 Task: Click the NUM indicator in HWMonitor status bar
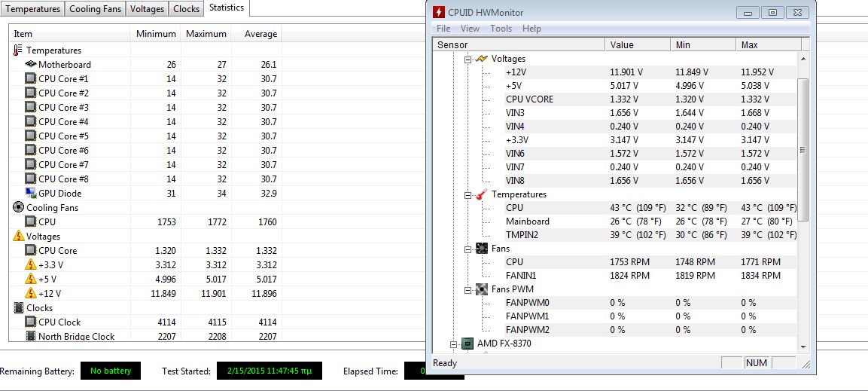click(x=756, y=363)
